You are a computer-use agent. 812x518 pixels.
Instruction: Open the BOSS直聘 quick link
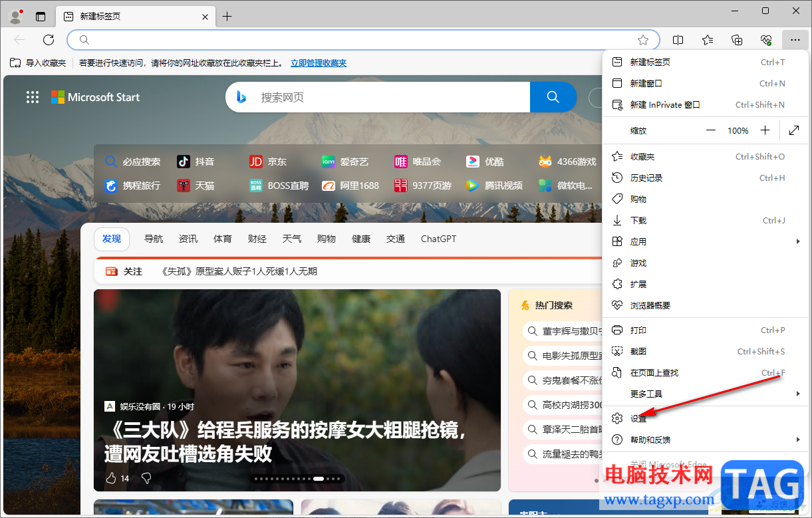pyautogui.click(x=279, y=186)
